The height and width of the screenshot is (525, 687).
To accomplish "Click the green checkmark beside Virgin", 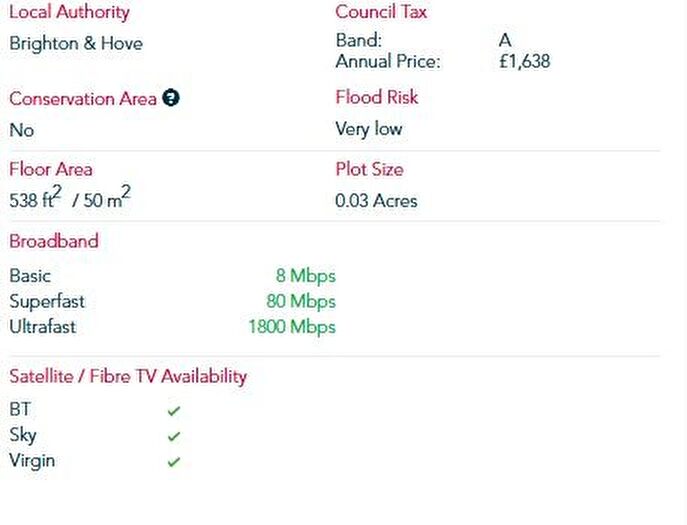I will [174, 462].
